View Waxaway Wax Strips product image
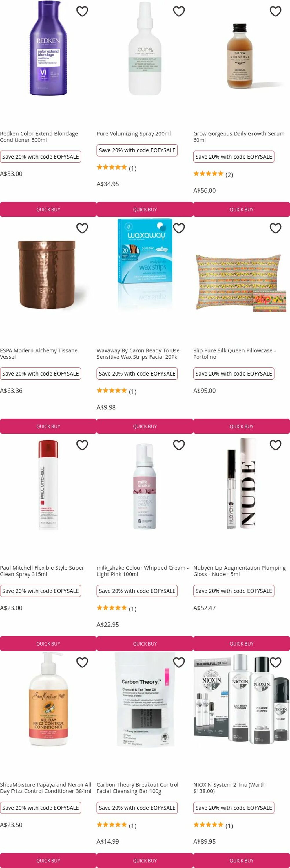 (x=145, y=264)
